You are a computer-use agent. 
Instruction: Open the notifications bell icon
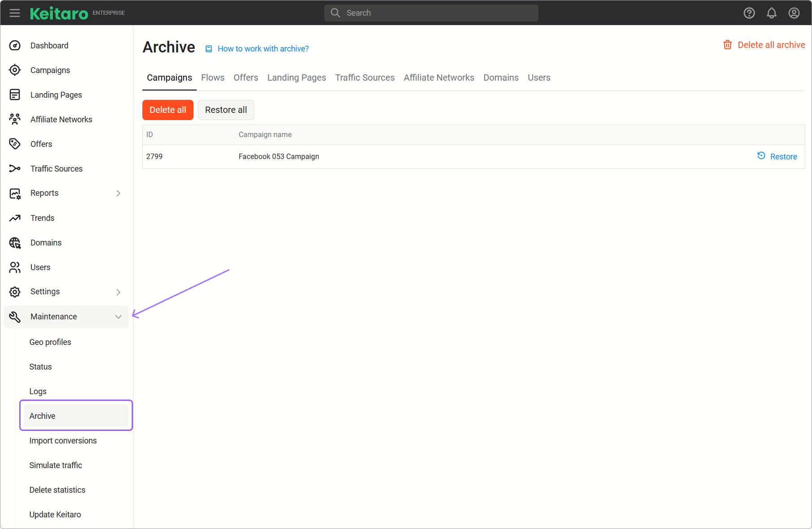pyautogui.click(x=771, y=13)
